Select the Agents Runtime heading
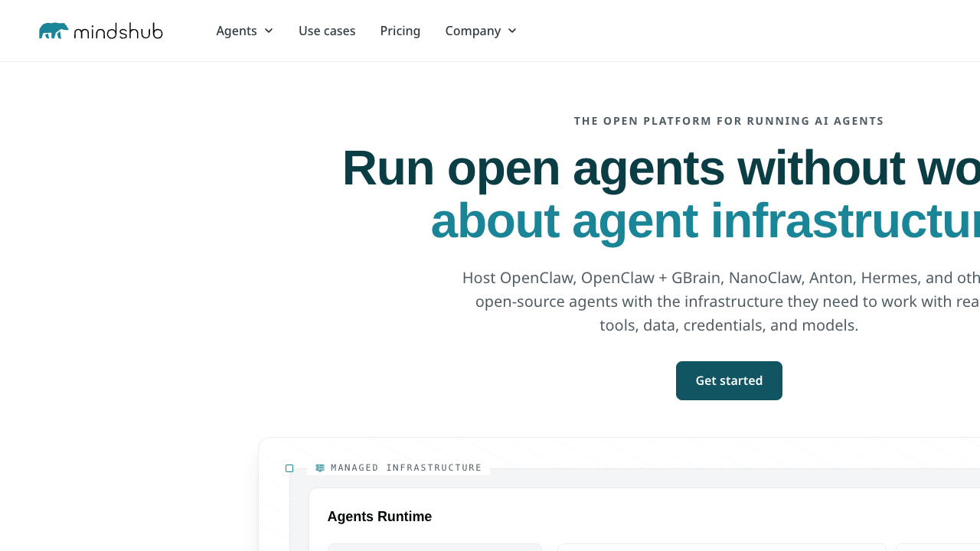 [x=380, y=517]
